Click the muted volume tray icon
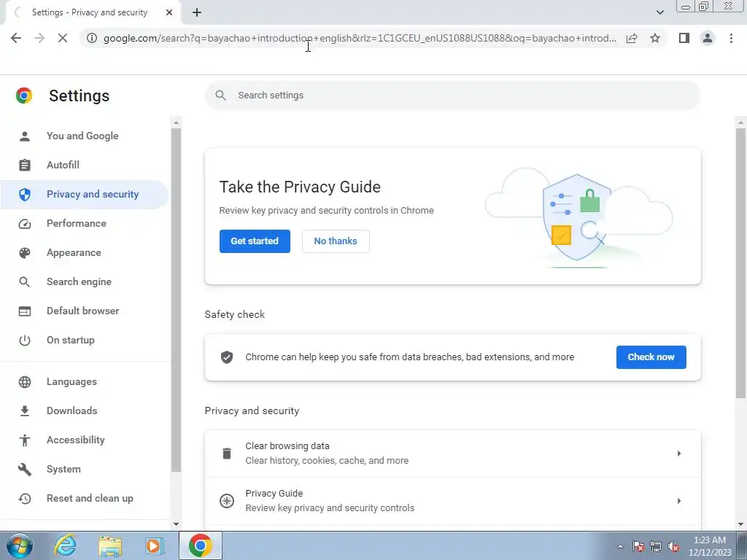Screen dimensions: 747x560 tap(673, 546)
